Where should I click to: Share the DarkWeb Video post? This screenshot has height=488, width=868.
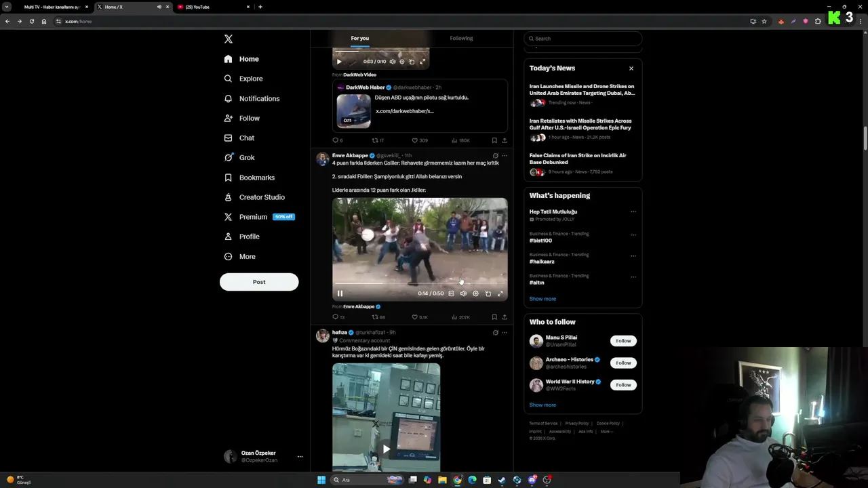[504, 140]
